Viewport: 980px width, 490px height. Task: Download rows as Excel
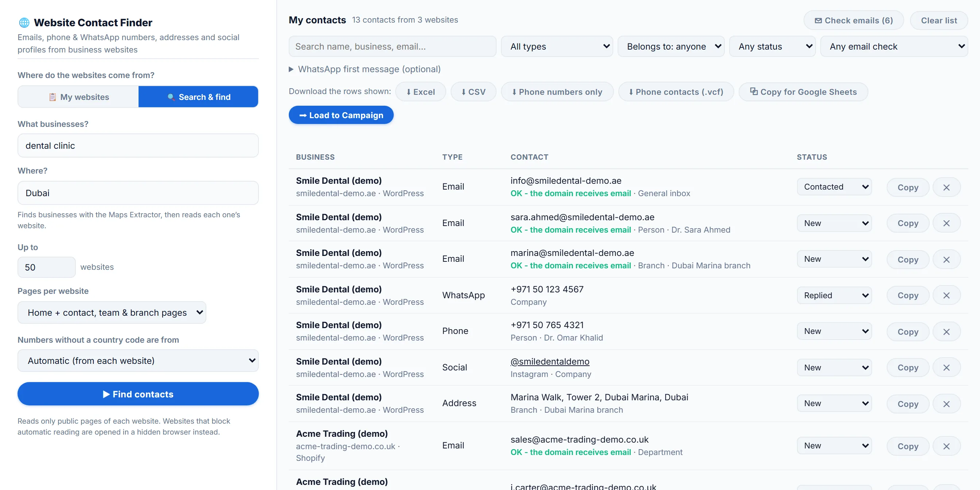tap(420, 92)
